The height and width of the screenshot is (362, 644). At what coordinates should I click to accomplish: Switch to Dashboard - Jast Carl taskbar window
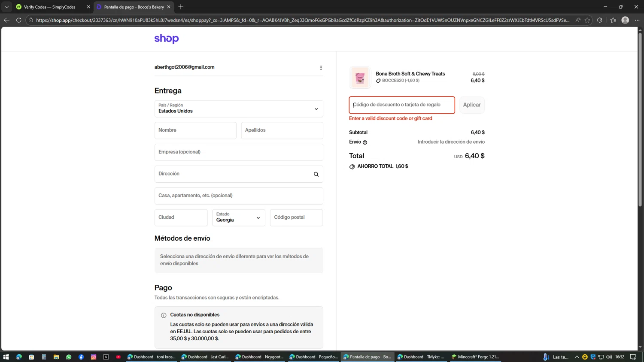click(205, 357)
